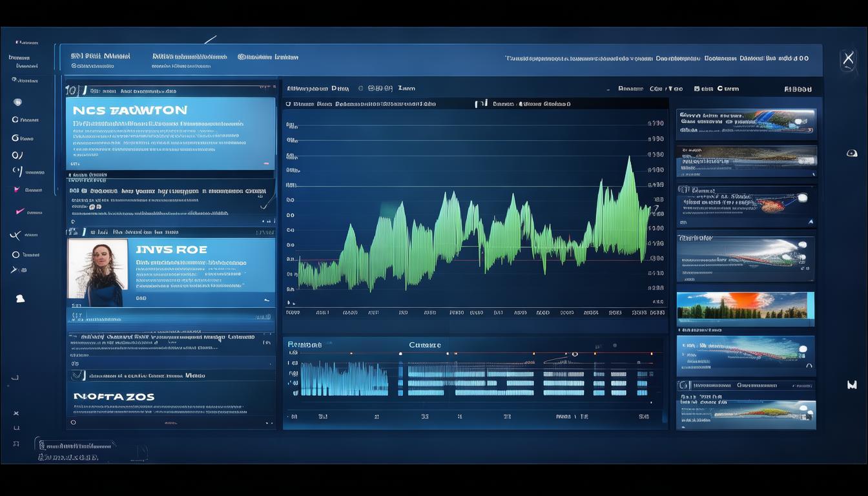The width and height of the screenshot is (868, 496).
Task: Select the sunset forest landscape thumbnail
Action: pyautogui.click(x=745, y=309)
